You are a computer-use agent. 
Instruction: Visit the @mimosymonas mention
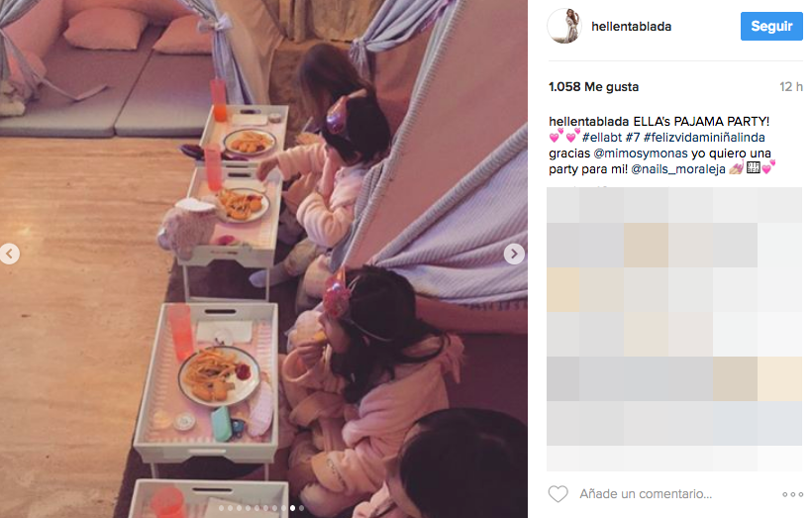click(x=641, y=154)
